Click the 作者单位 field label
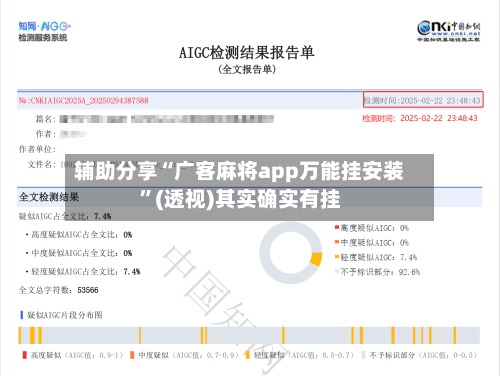The width and height of the screenshot is (500, 376). [x=37, y=149]
